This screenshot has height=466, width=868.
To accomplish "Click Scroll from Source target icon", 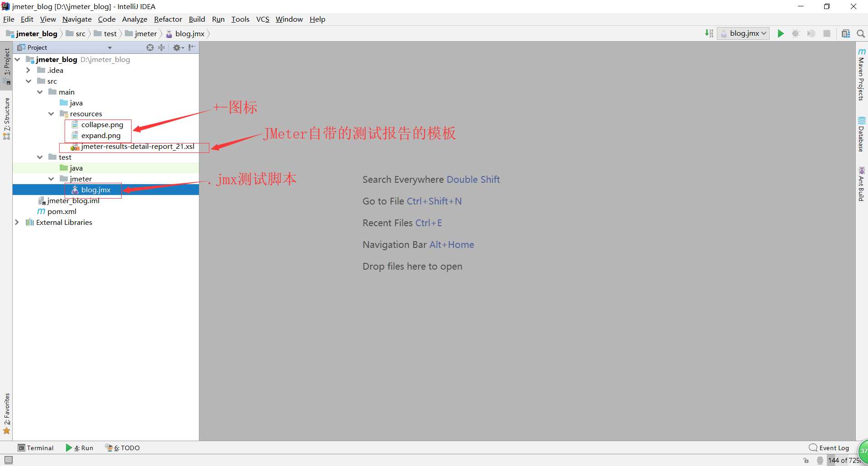I will point(150,48).
